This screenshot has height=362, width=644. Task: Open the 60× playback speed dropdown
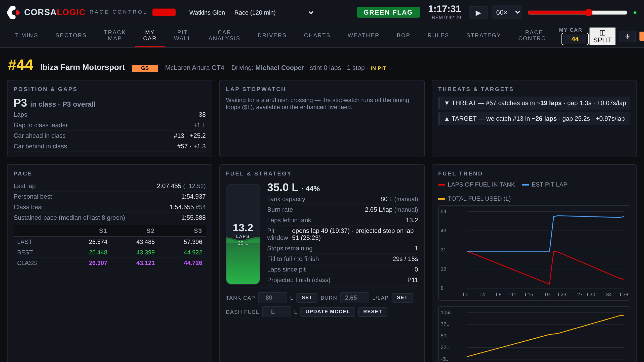[x=507, y=12]
